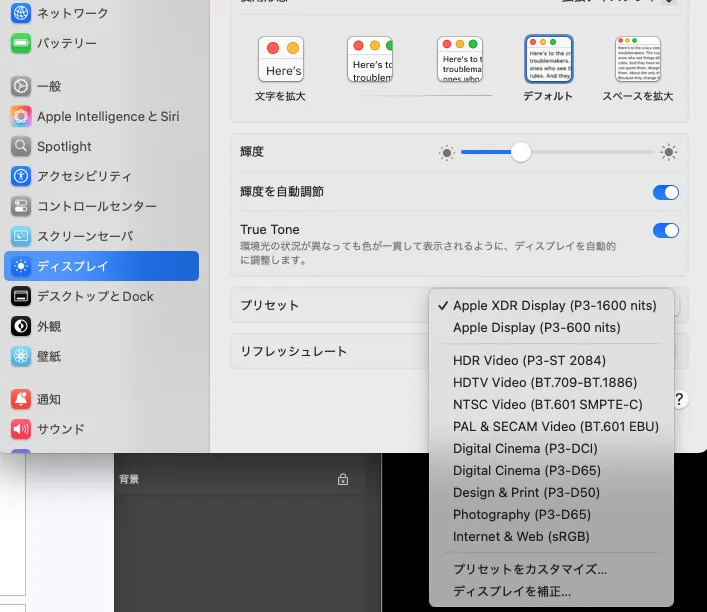
Task: Select Design & Print (P3-D50)
Action: [551, 492]
